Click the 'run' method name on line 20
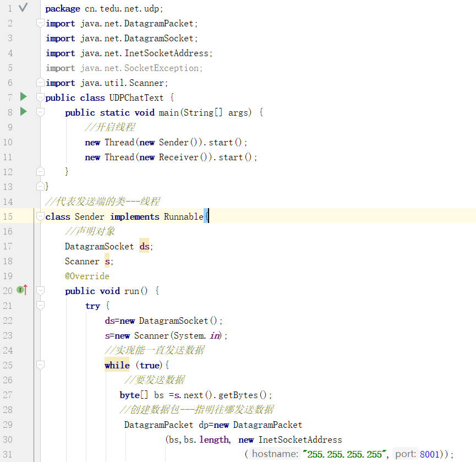476x462 pixels. click(x=132, y=291)
